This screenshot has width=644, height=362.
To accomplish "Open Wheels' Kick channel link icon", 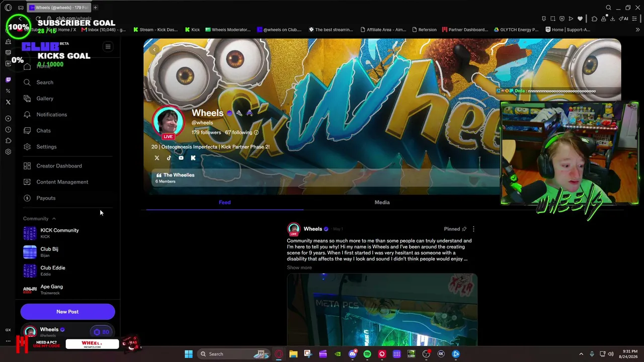I will 193,158.
